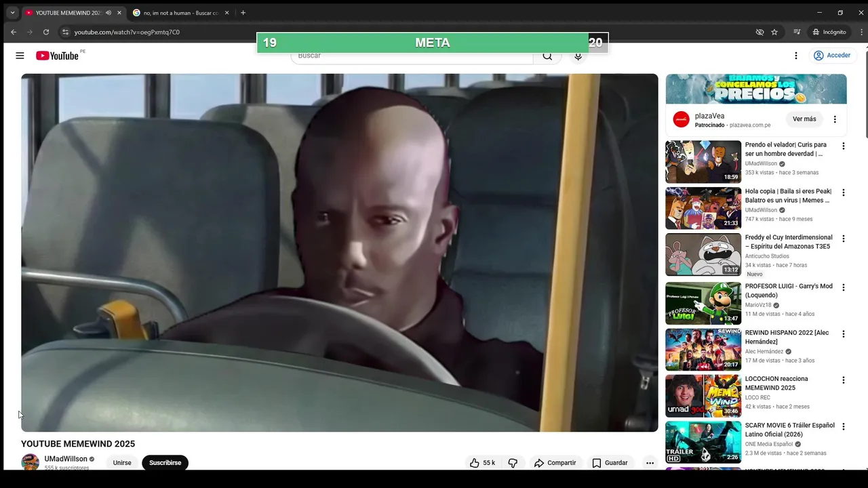Reload the page with refresh icon

pyautogui.click(x=46, y=32)
